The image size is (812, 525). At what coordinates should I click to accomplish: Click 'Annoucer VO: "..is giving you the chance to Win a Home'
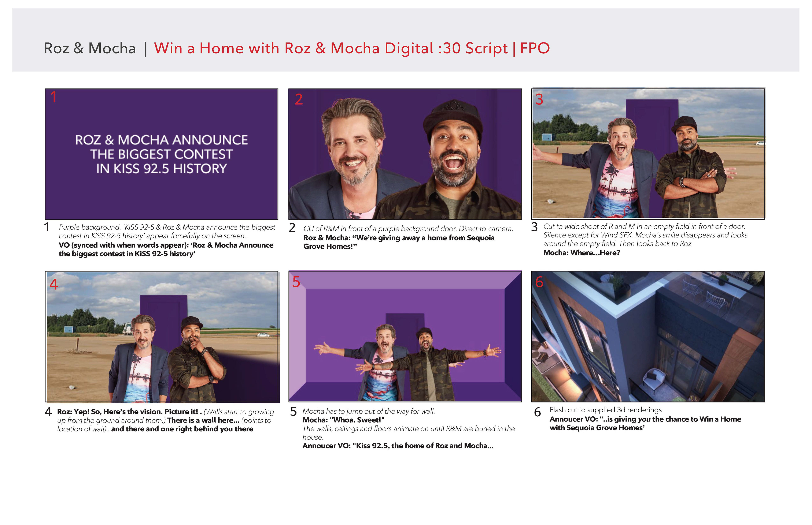(x=645, y=423)
